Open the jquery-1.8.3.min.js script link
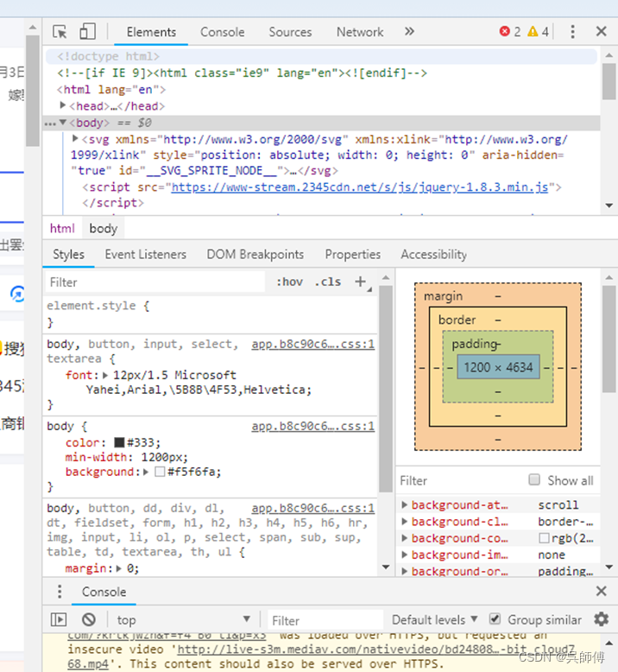Image resolution: width=618 pixels, height=672 pixels. pos(360,187)
